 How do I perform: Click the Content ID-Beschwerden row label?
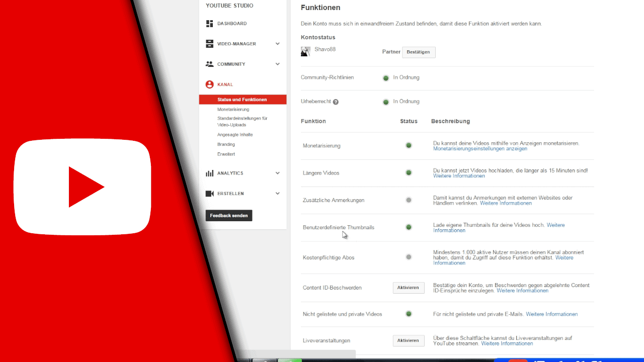[332, 288]
